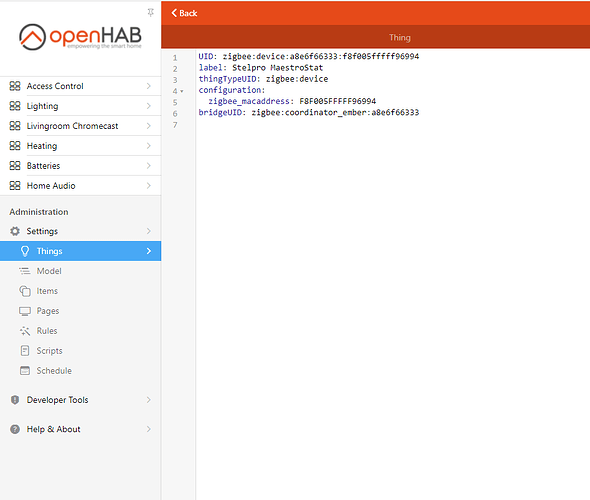Expand the Home Audio chevron
The image size is (590, 500).
pos(149,186)
